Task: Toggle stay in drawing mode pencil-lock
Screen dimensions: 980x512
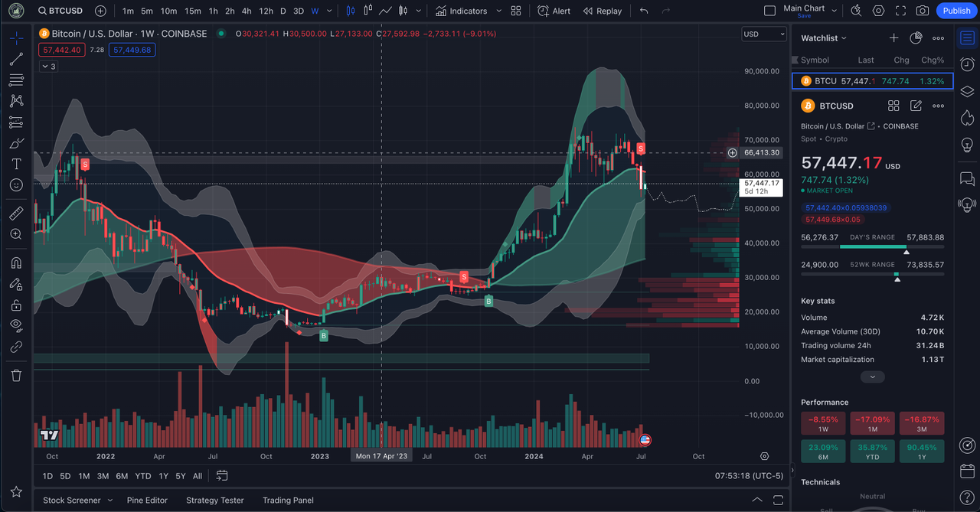Action: 16,284
